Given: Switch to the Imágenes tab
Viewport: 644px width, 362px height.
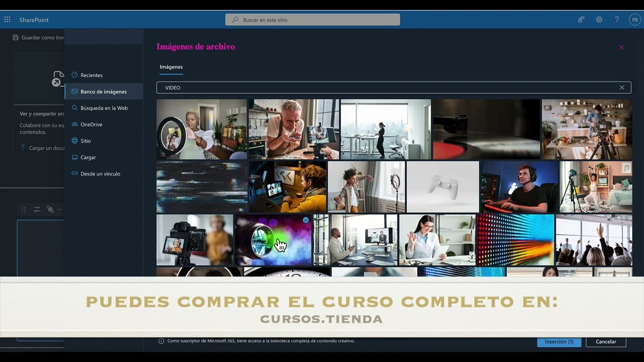Looking at the screenshot, I should point(171,67).
